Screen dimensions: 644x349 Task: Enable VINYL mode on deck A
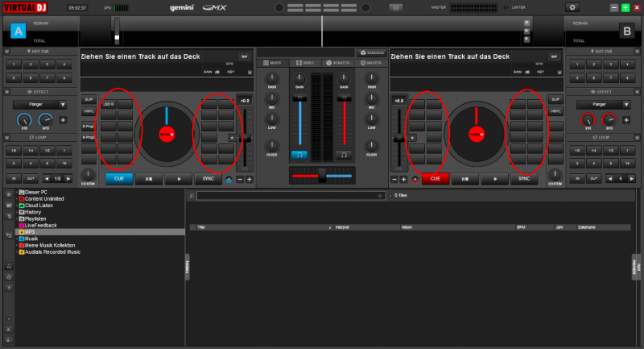pos(89,111)
